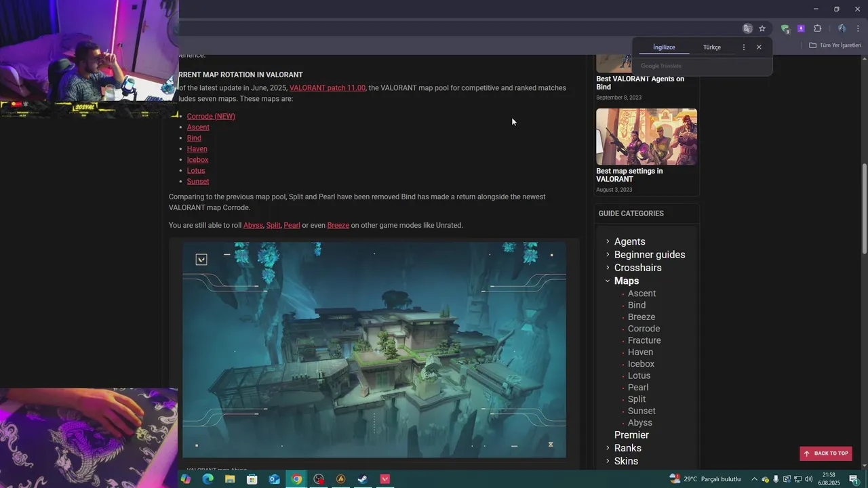868x488 pixels.
Task: Open Chrome's three-dot main menu
Action: (x=858, y=28)
